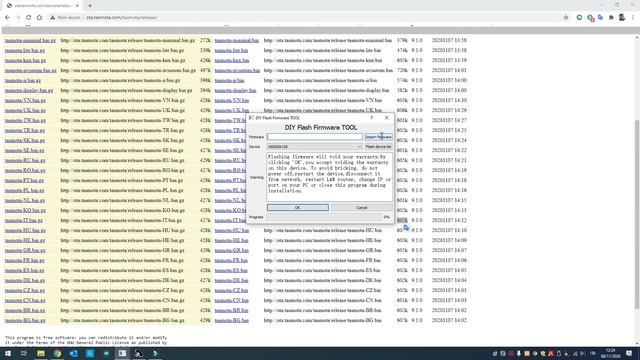Image resolution: width=640 pixels, height=360 pixels.
Task: Click Cancel in the flash dialog
Action: (x=361, y=207)
